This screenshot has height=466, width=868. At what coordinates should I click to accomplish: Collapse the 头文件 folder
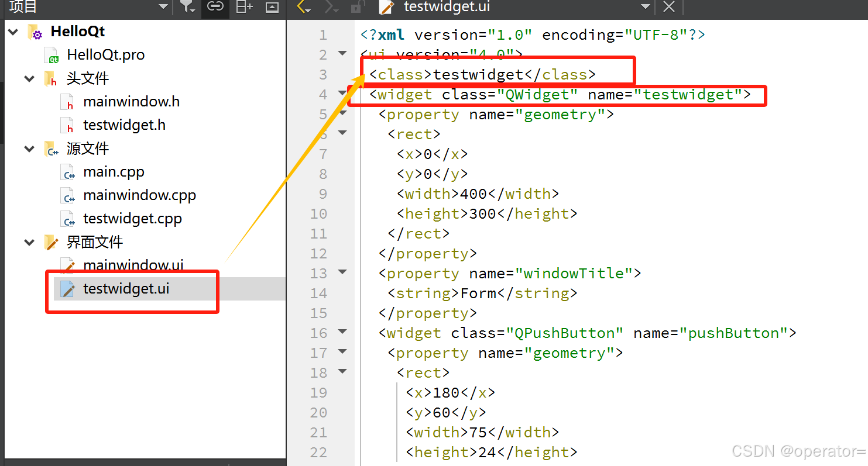point(29,78)
